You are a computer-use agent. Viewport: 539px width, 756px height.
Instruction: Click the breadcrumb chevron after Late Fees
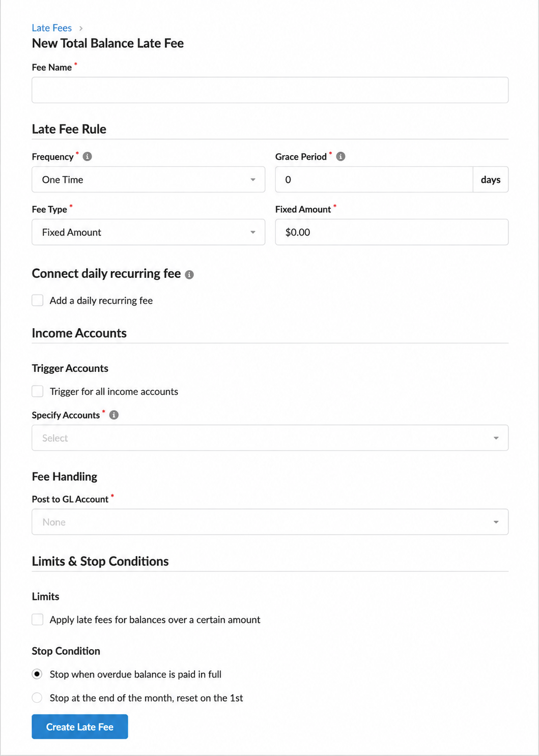[81, 28]
